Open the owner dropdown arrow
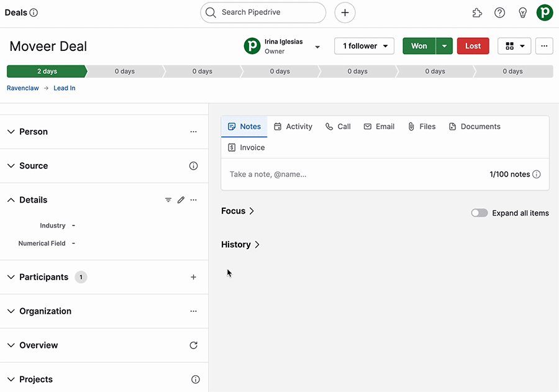Image resolution: width=559 pixels, height=392 pixels. (317, 47)
